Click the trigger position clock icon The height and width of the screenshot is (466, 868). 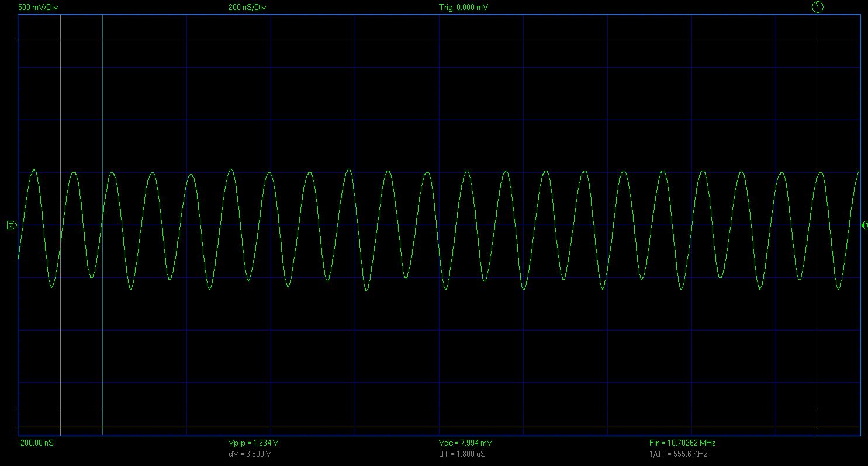pyautogui.click(x=817, y=7)
